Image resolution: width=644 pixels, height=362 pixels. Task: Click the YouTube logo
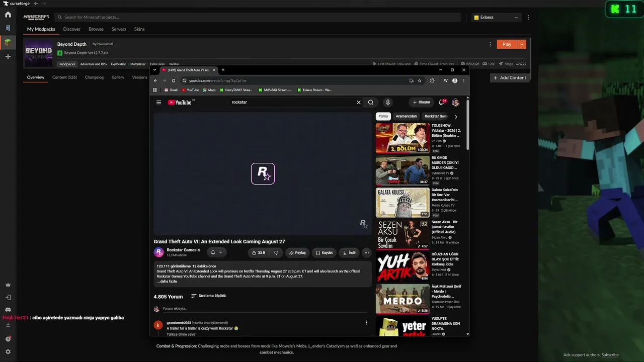pos(180,102)
